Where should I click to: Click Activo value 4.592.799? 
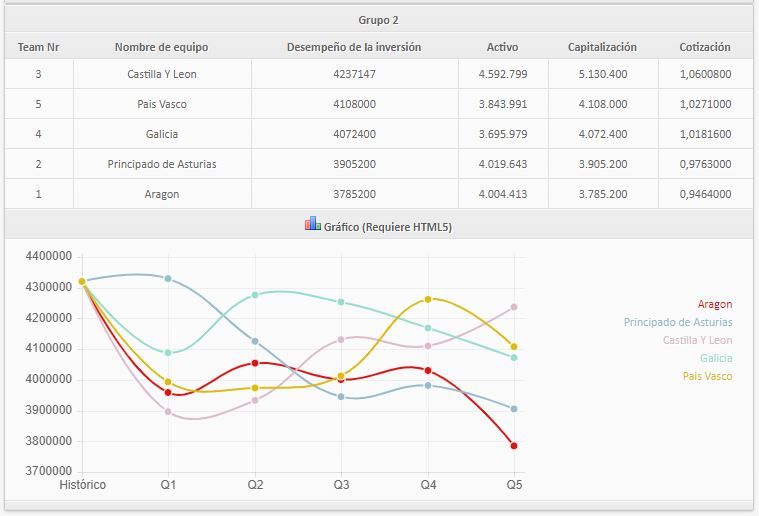503,74
